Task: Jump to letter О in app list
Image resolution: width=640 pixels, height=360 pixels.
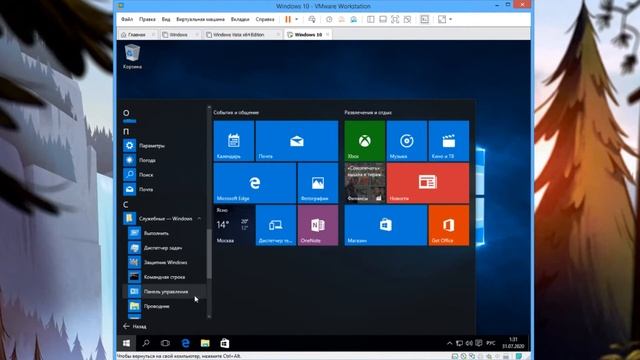Action: click(127, 113)
